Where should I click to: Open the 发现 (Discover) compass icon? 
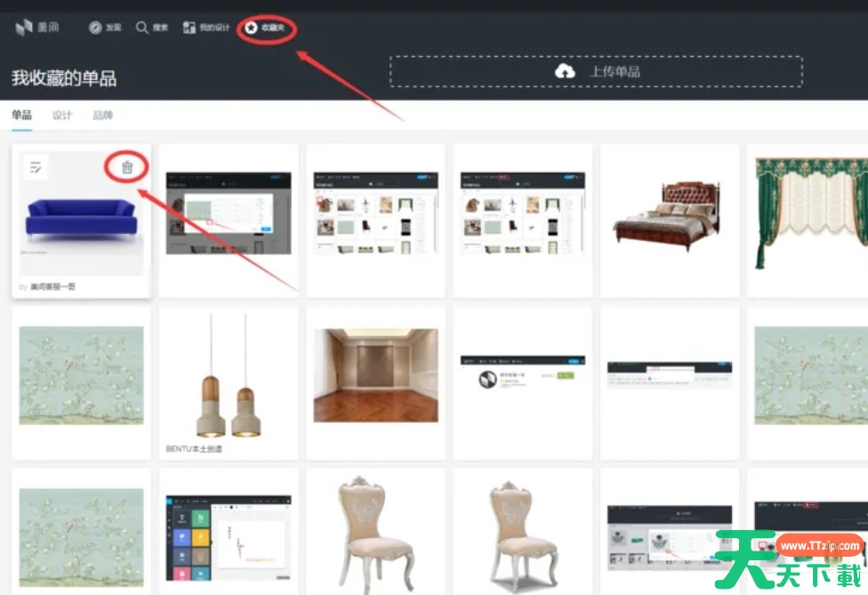95,28
